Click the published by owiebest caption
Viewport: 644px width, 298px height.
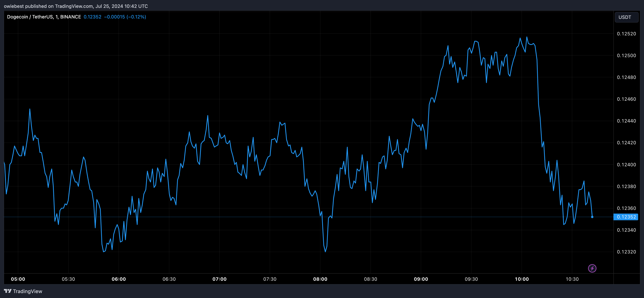76,6
